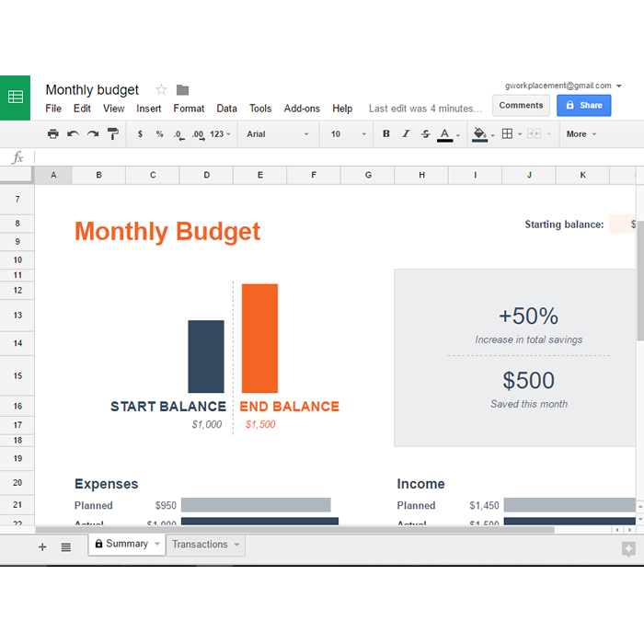Open the fill color picker
The image size is (644, 644).
pyautogui.click(x=479, y=134)
